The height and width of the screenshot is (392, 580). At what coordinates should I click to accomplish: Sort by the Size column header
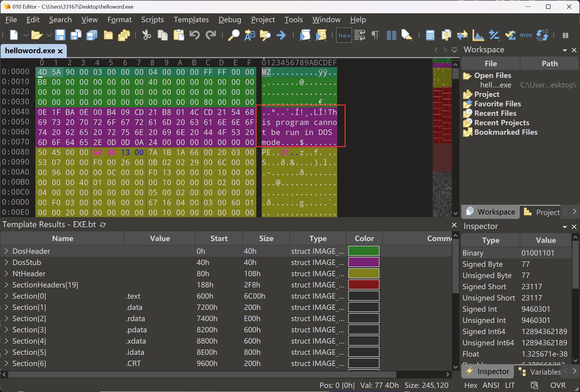[x=266, y=238]
